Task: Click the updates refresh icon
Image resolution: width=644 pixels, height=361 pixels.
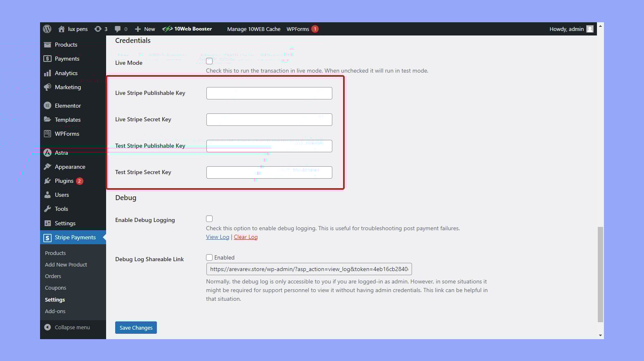Action: (98, 29)
